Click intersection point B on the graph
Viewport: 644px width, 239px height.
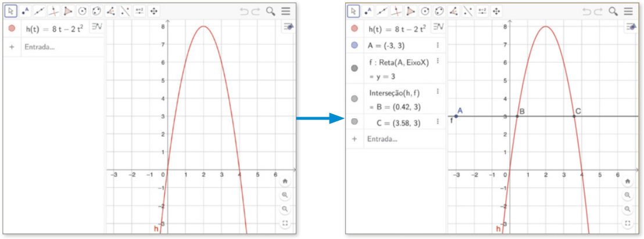(517, 117)
